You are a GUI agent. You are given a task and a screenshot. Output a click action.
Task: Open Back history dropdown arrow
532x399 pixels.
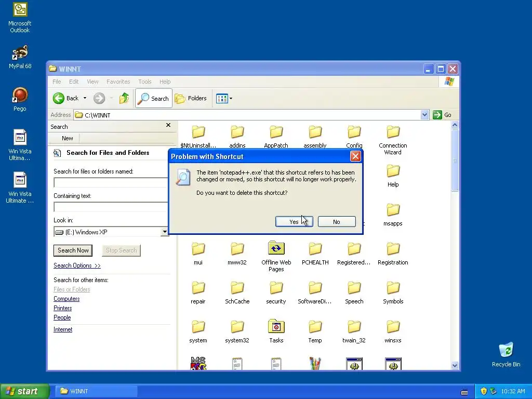(85, 98)
